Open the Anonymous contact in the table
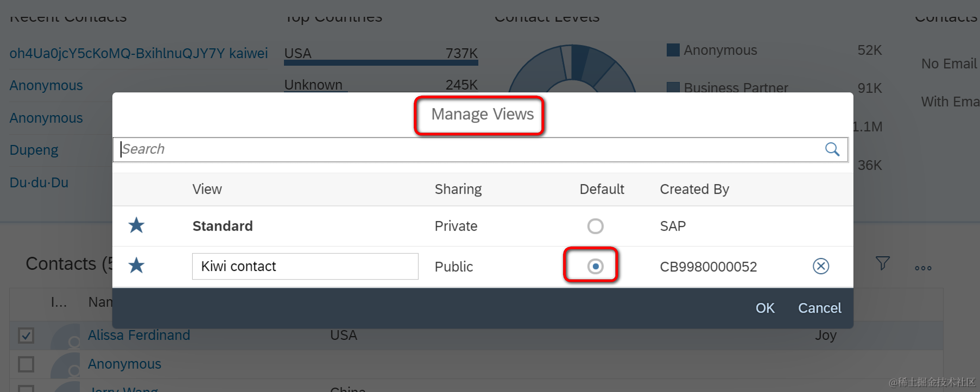 coord(124,364)
